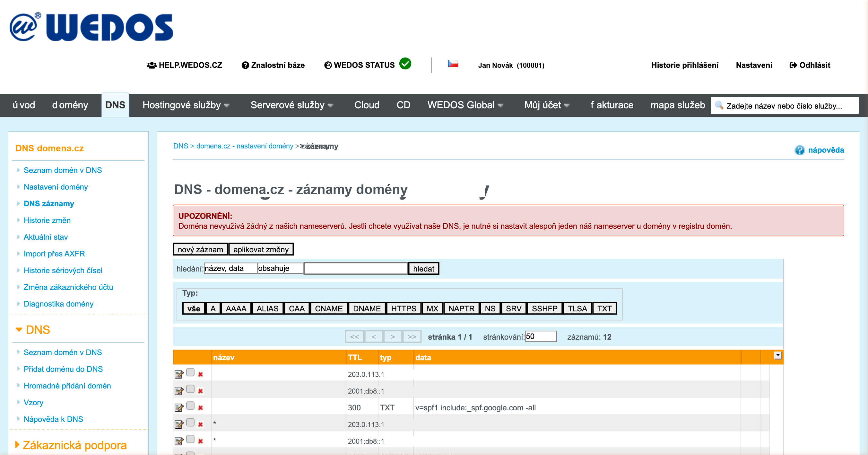868x455 pixels.
Task: Select checkbox of first 2001:db8::1 row
Action: (190, 389)
